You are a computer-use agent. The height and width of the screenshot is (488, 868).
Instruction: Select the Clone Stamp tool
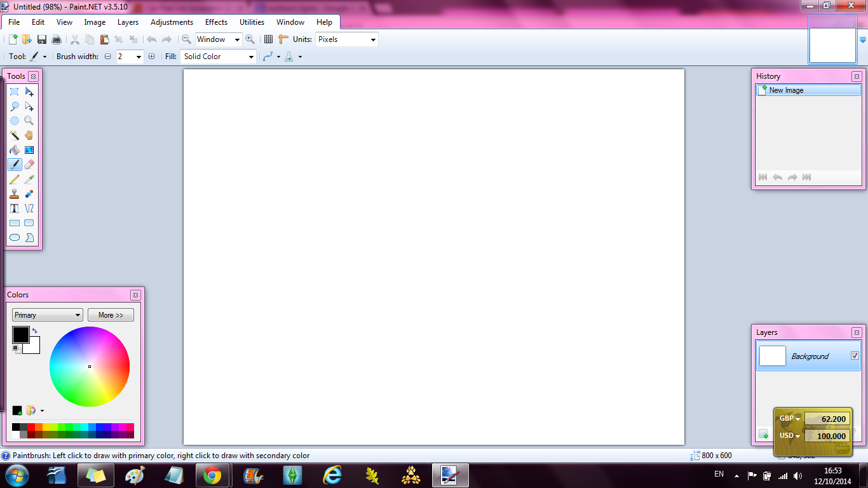click(14, 194)
